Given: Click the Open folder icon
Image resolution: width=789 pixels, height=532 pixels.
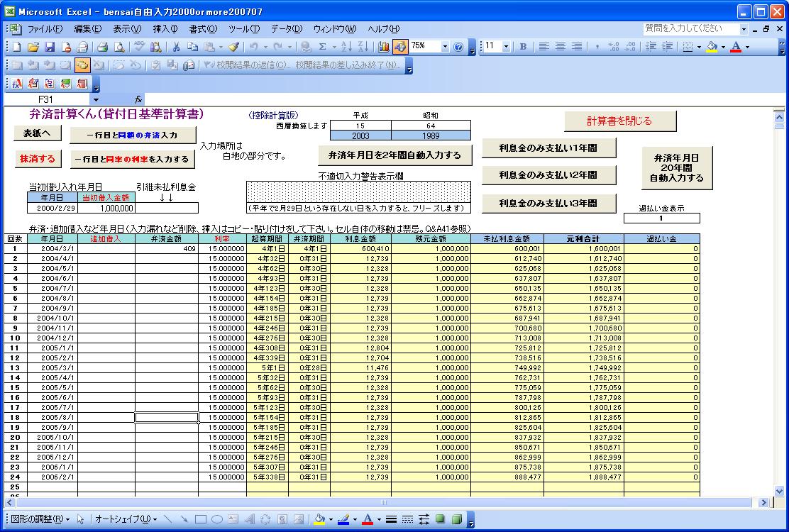Looking at the screenshot, I should click(33, 47).
